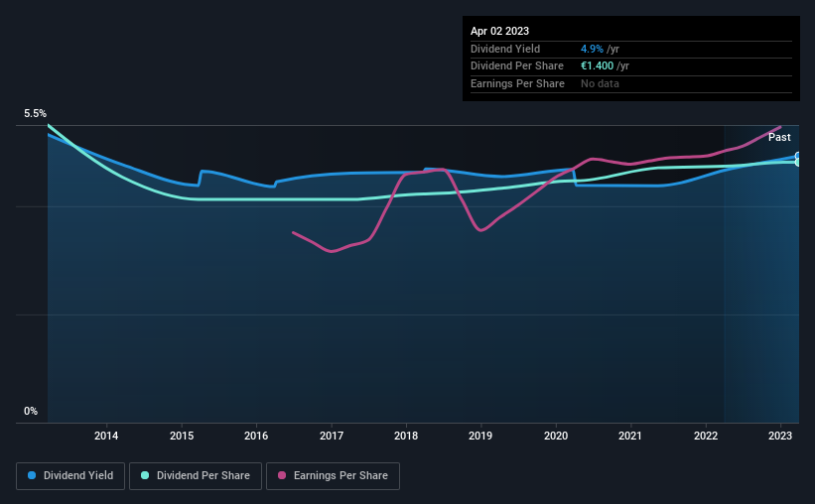The height and width of the screenshot is (504, 815).
Task: Click the 4.9% dividend yield value
Action: tap(592, 49)
